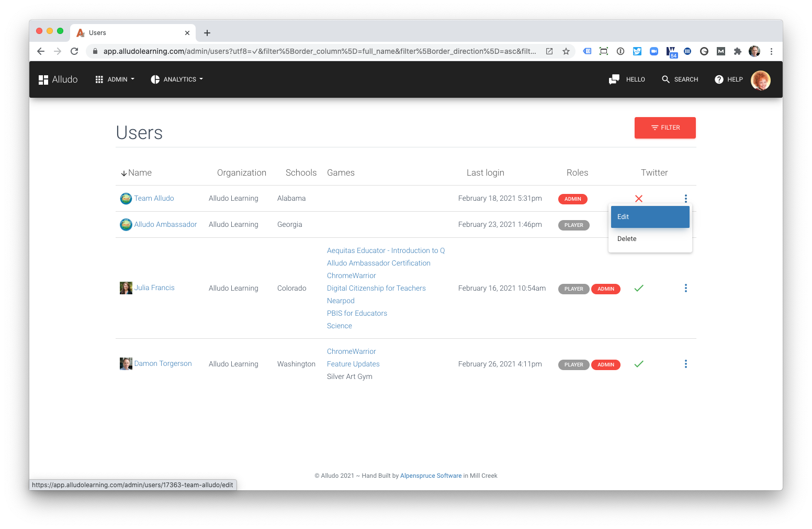Click the profile avatar in the navbar
Image resolution: width=812 pixels, height=529 pixels.
click(x=760, y=80)
